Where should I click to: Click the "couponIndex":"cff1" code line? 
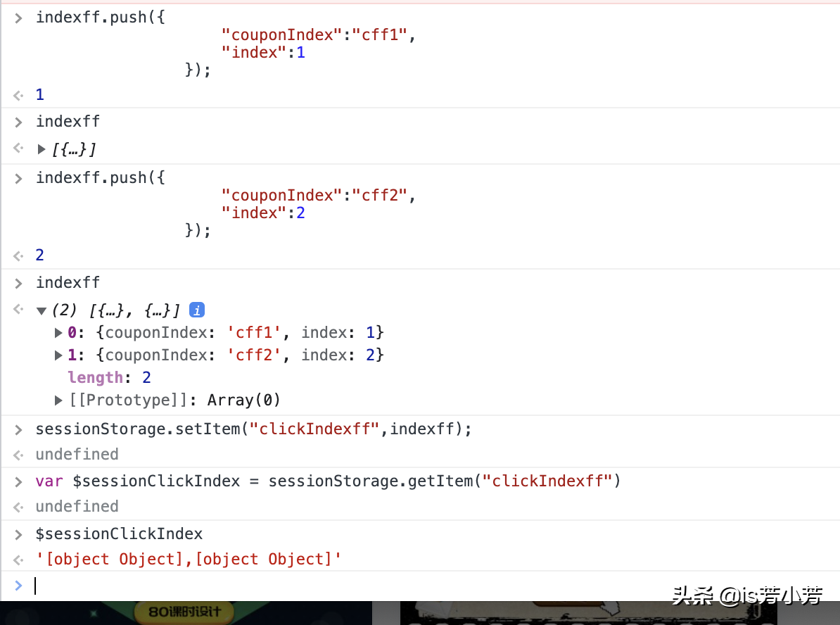318,35
